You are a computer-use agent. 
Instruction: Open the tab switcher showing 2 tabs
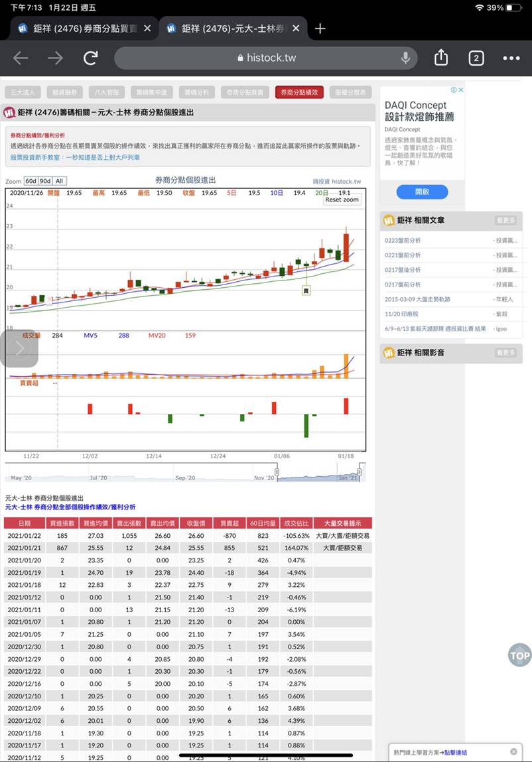tap(476, 58)
